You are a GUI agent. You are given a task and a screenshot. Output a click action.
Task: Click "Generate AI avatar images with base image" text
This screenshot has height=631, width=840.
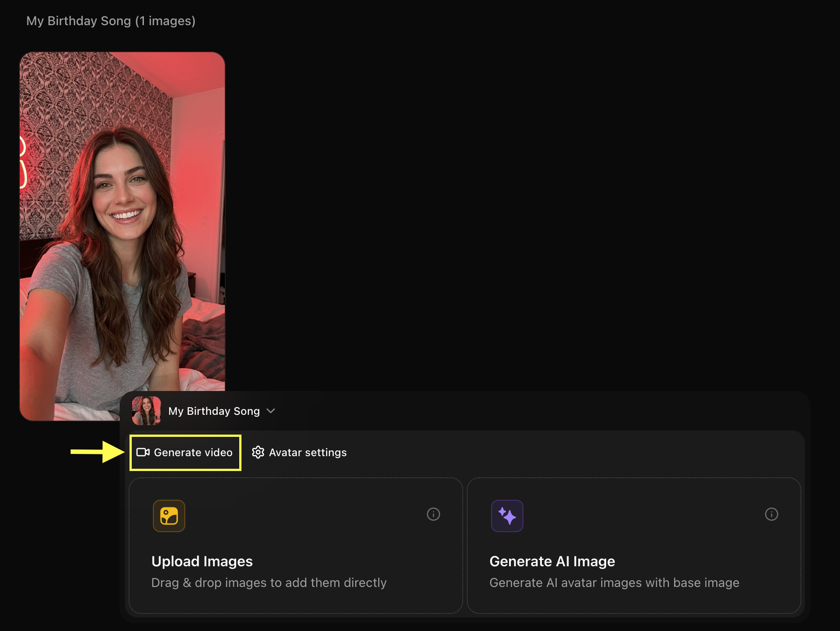[x=614, y=583]
